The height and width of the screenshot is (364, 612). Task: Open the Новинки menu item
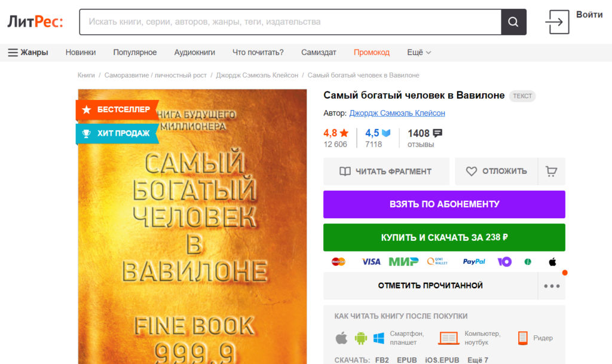(81, 52)
